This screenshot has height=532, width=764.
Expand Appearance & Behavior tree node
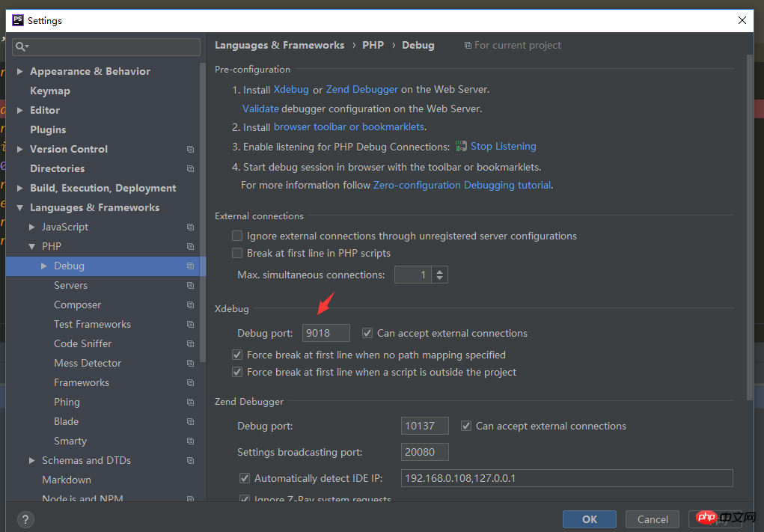coord(20,71)
